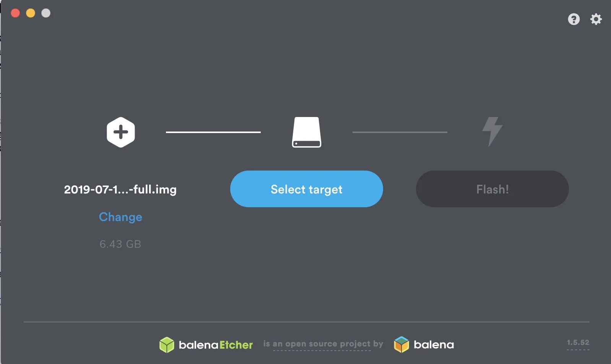The image size is (611, 364).
Task: Click the 6.43 GB size label
Action: [x=120, y=244]
